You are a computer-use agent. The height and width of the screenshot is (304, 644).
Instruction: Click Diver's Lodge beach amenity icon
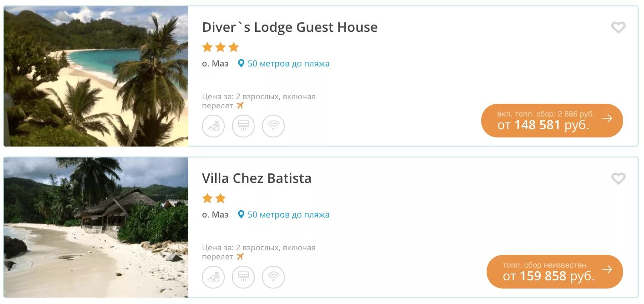coord(213,126)
